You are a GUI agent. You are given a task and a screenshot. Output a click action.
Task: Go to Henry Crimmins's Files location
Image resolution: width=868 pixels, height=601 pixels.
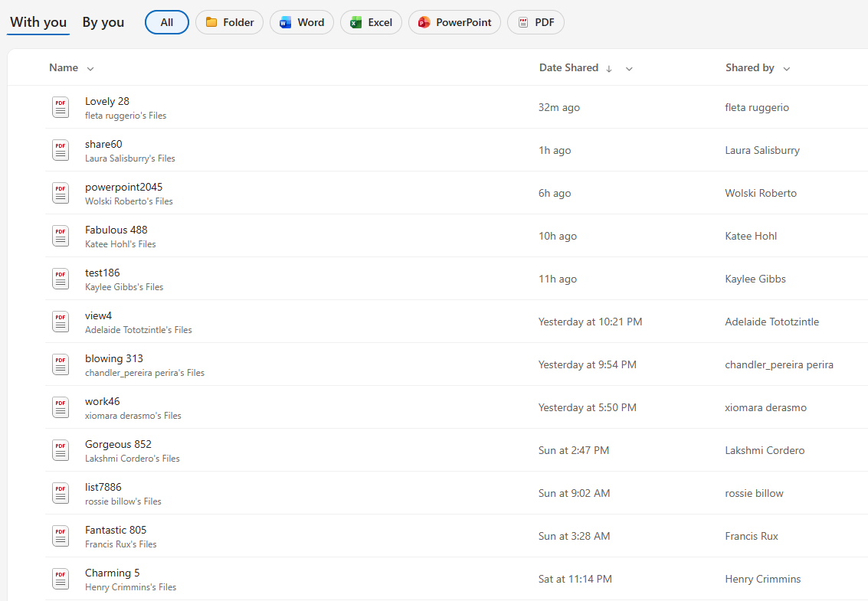click(x=131, y=587)
